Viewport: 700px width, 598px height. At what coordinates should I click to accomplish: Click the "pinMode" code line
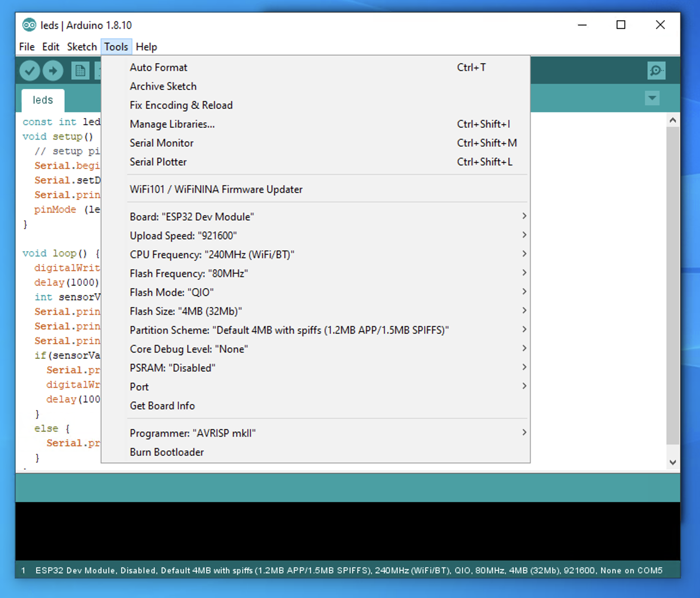[67, 210]
